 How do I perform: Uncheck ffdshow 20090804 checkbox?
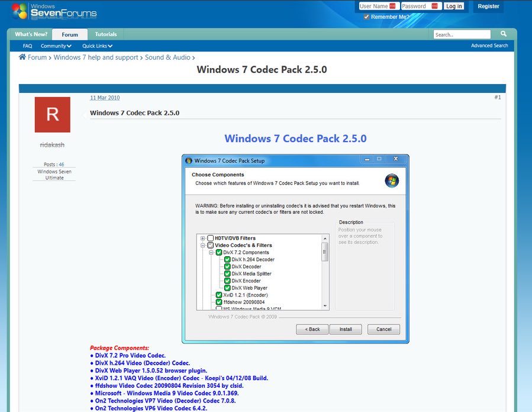219,302
